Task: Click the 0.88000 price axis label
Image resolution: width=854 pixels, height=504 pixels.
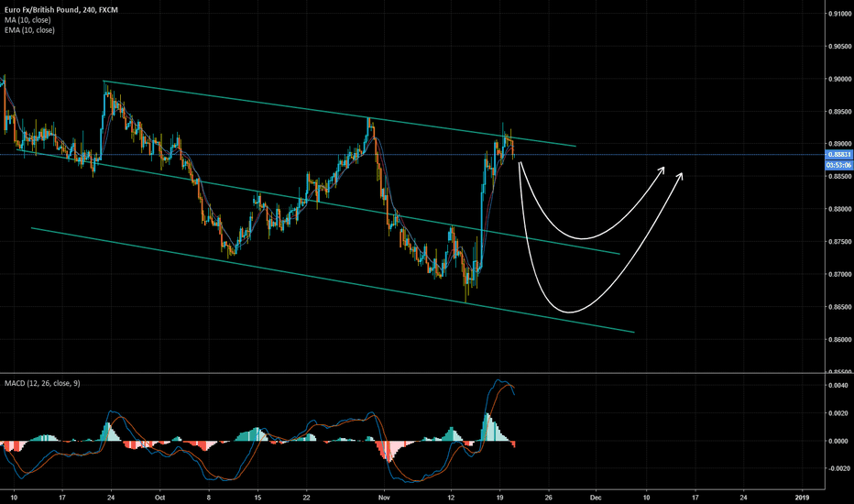Action: pyautogui.click(x=840, y=209)
